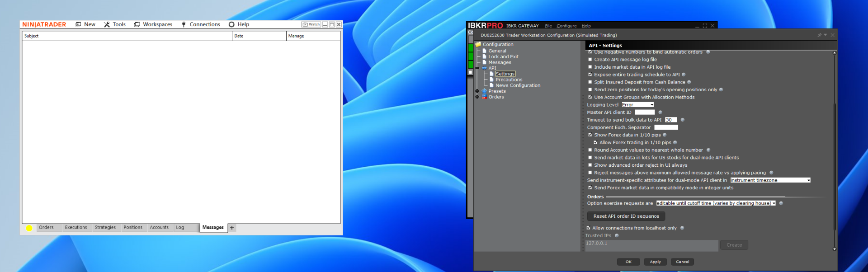Open the dropdown arrow beside the pin icon
Image resolution: width=868 pixels, height=272 pixels.
(826, 35)
